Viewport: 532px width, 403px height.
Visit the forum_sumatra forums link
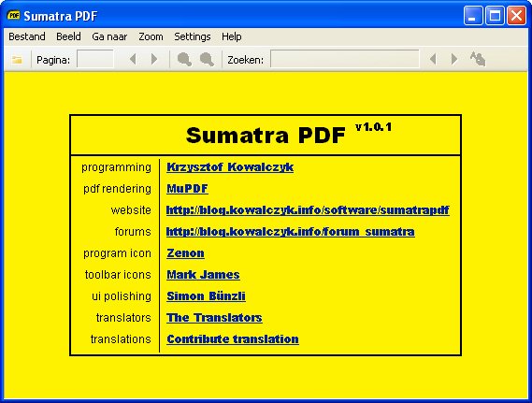291,232
